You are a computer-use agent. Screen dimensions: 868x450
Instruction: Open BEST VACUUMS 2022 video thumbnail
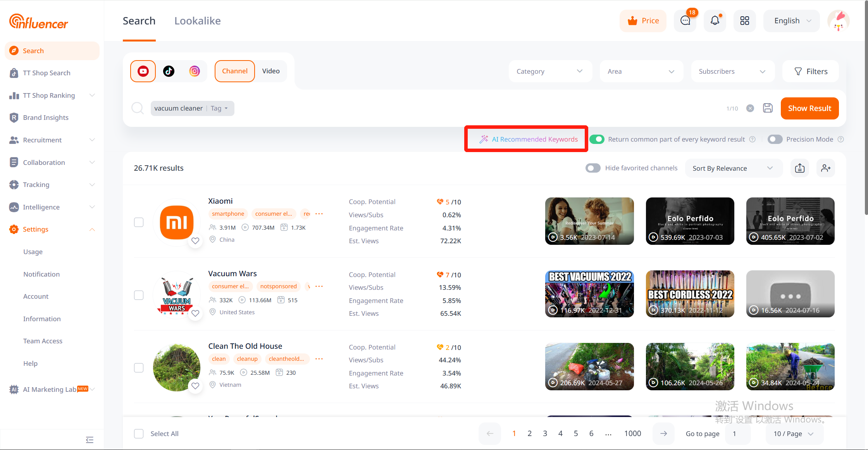coord(589,294)
